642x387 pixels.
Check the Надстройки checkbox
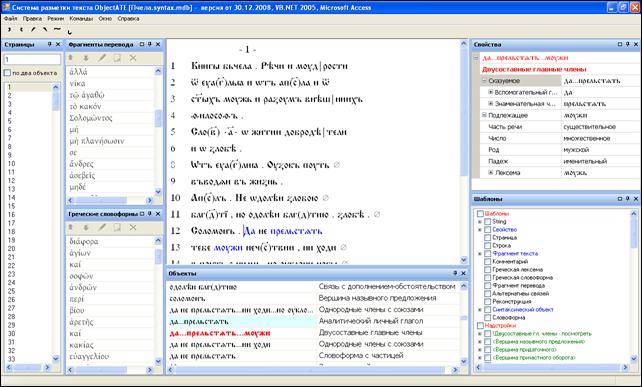(x=480, y=326)
